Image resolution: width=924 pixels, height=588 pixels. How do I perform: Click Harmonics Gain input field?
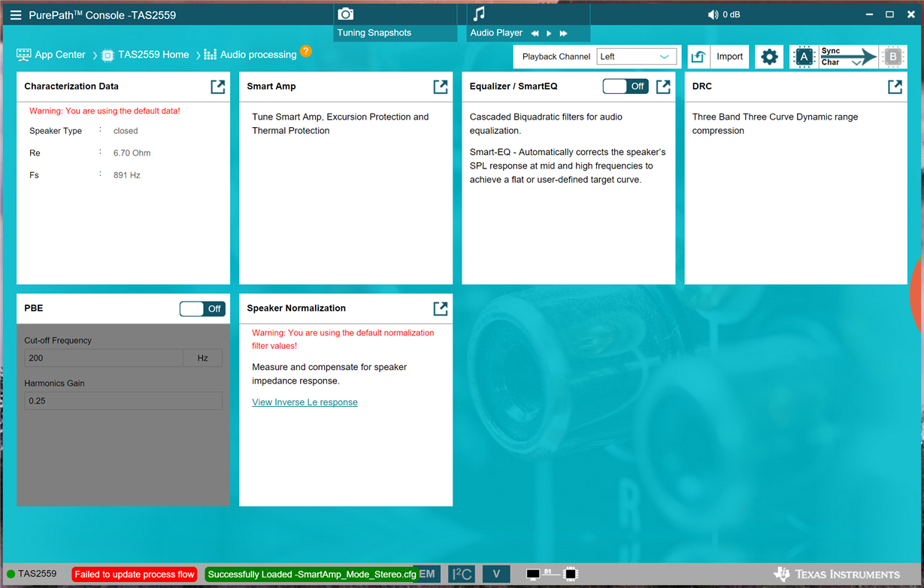click(x=123, y=401)
